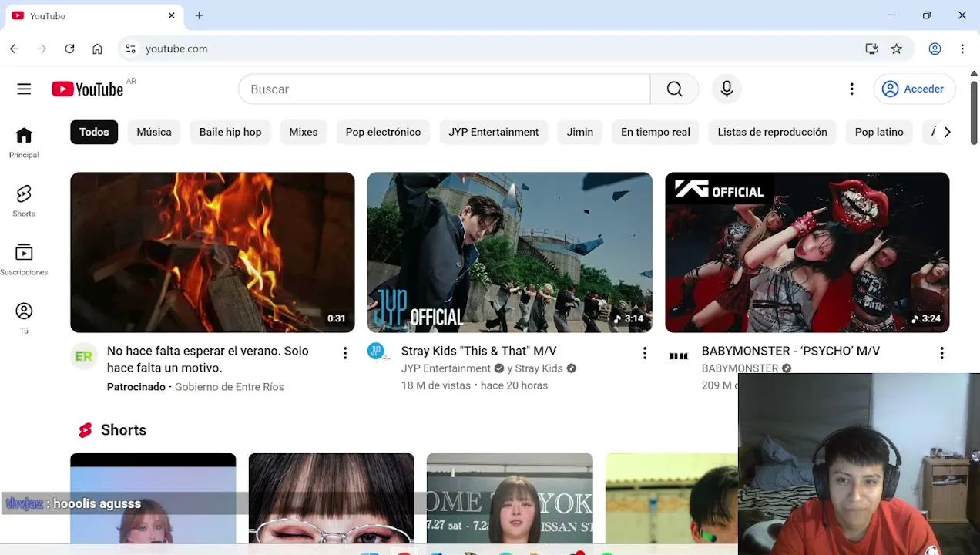Open options menu for the sponsored ad
The image size is (980, 555).
[345, 353]
